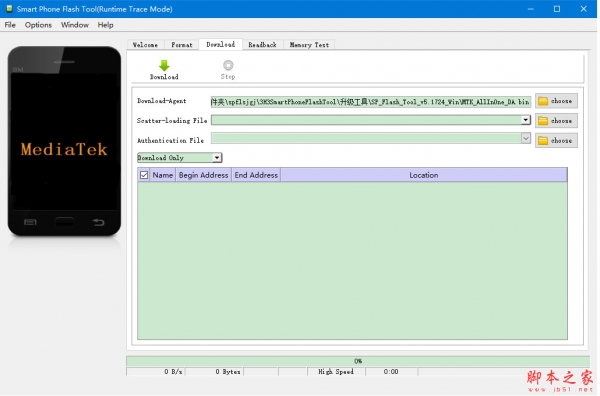Click the Download-Agent path field
This screenshot has height=396, width=600.
click(x=371, y=102)
